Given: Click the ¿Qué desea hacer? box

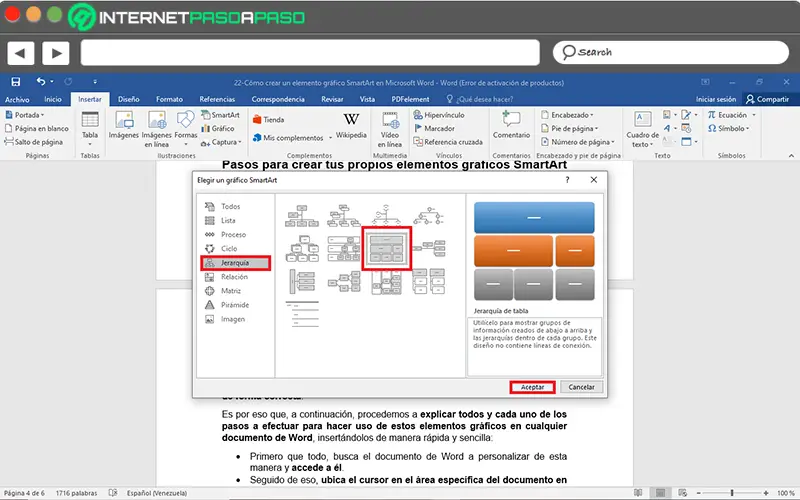Looking at the screenshot, I should (480, 99).
